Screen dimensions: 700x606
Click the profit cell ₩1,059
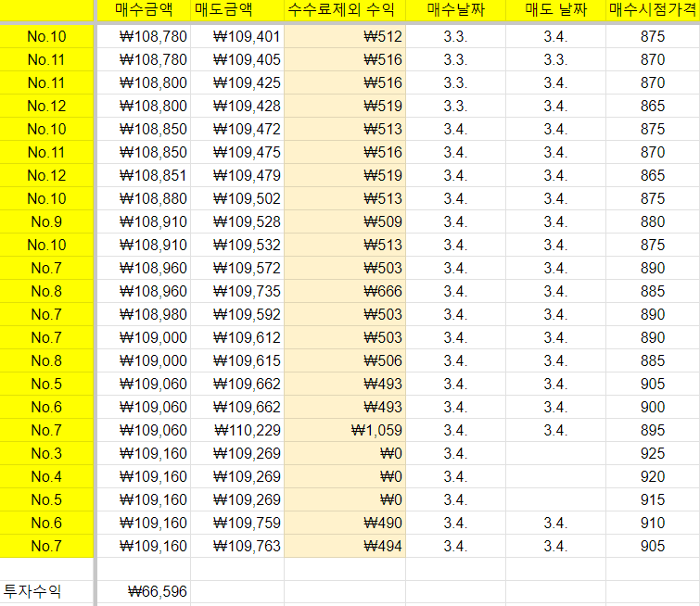345,431
